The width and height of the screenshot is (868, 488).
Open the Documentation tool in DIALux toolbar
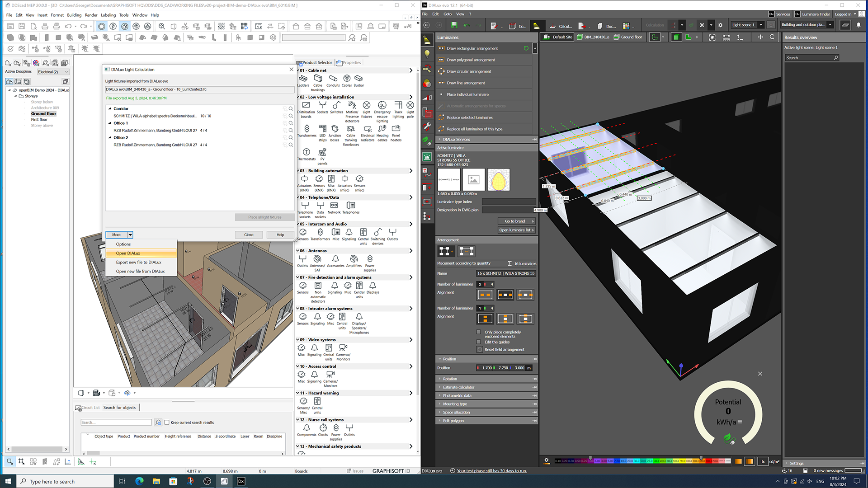pyautogui.click(x=606, y=25)
